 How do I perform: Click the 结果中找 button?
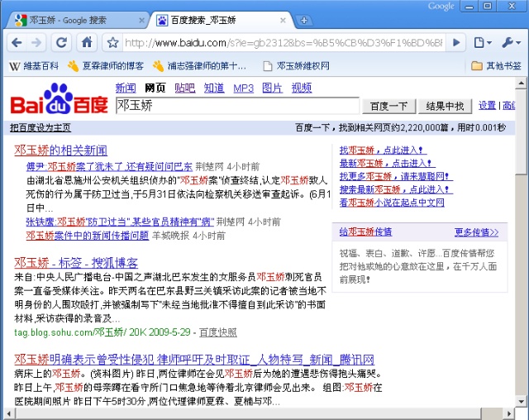click(x=445, y=107)
